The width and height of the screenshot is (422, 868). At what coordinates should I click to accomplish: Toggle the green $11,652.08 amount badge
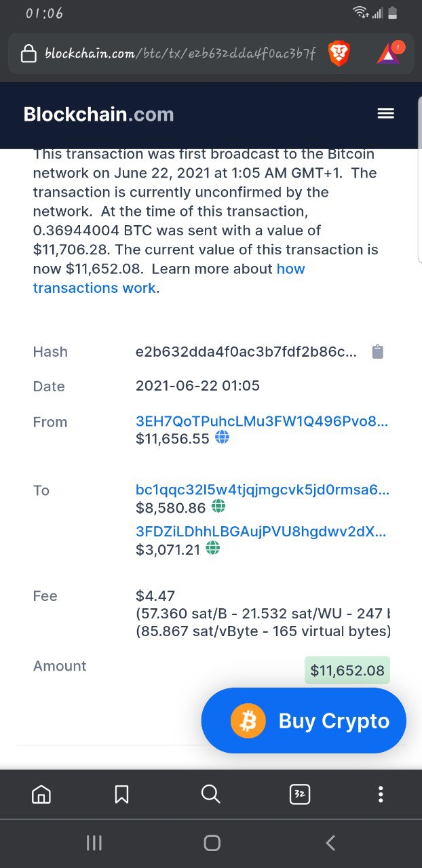[347, 671]
